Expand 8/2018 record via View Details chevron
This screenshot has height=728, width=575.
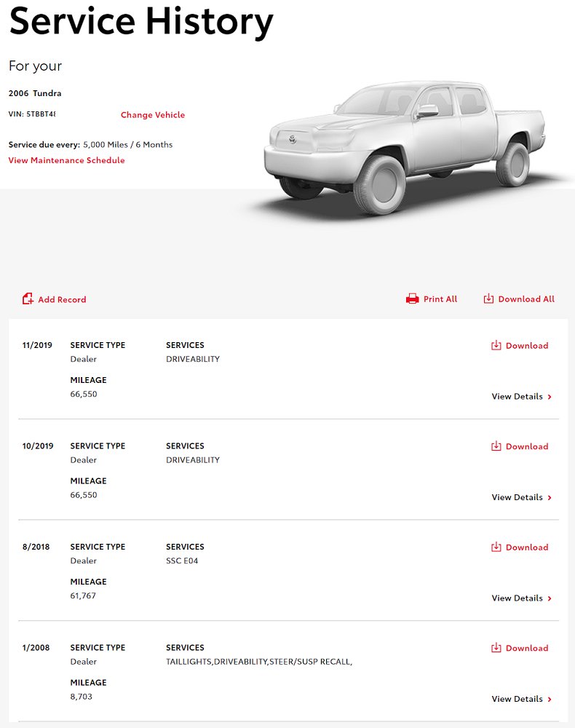pyautogui.click(x=550, y=598)
